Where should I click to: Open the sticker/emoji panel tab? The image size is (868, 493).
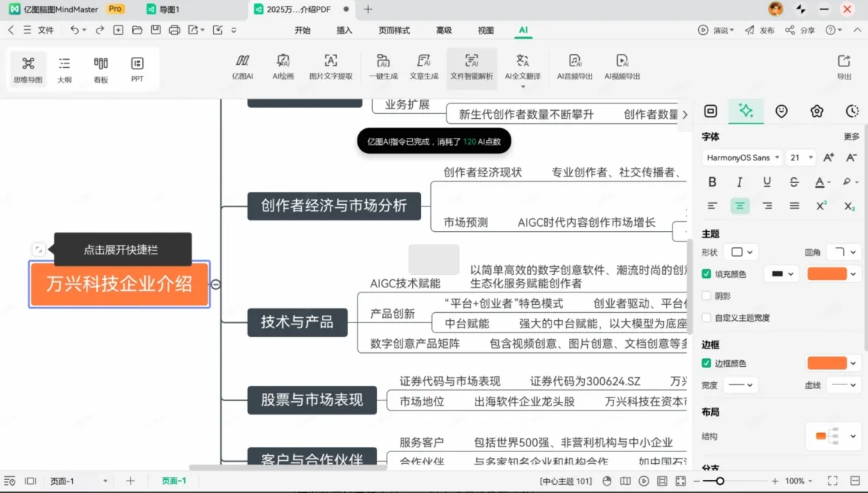(x=781, y=111)
